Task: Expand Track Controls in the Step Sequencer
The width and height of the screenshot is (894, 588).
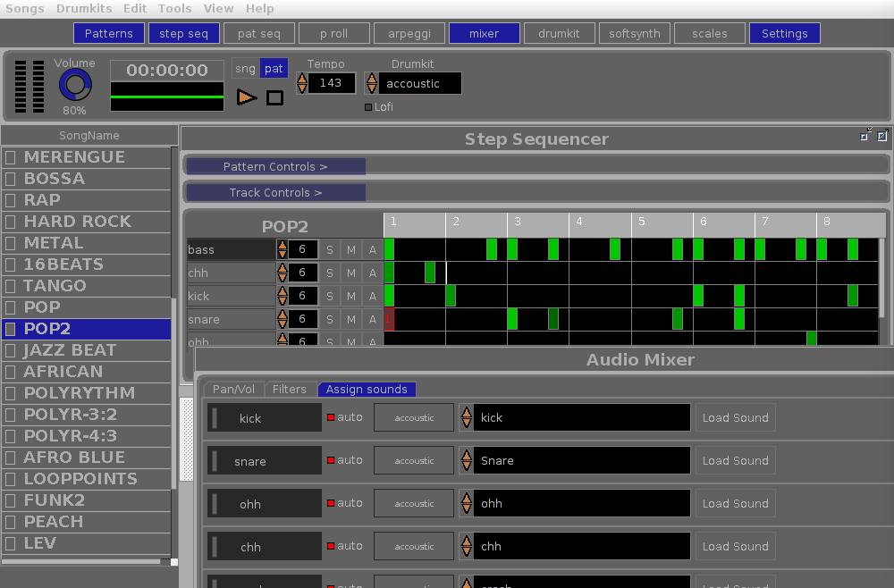Action: click(274, 192)
